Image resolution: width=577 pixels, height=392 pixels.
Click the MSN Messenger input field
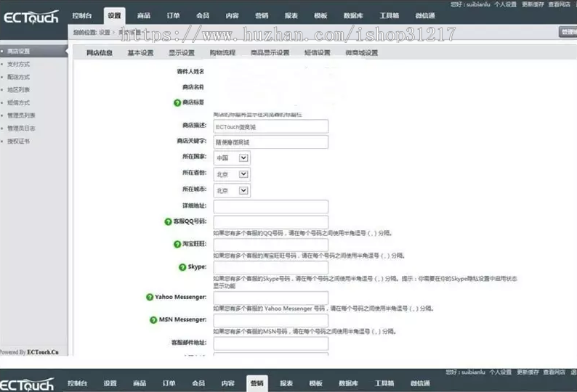click(x=271, y=321)
